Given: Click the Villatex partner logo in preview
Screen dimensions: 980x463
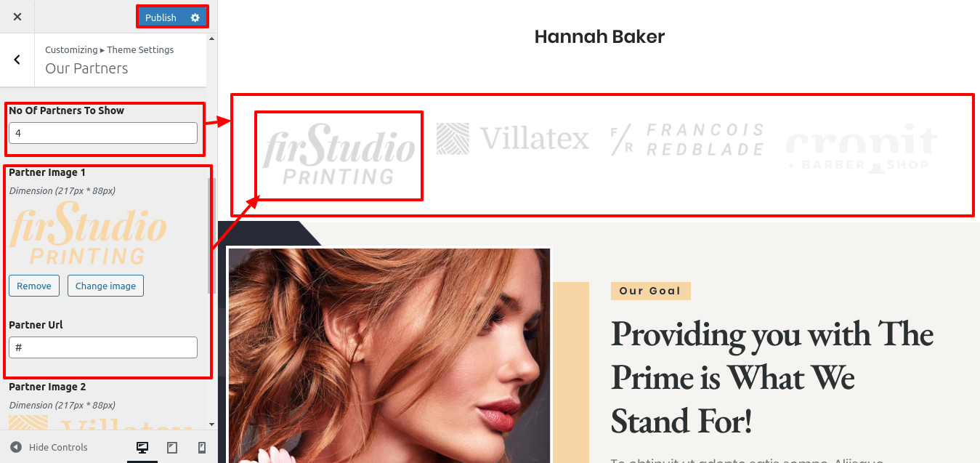Looking at the screenshot, I should click(513, 138).
